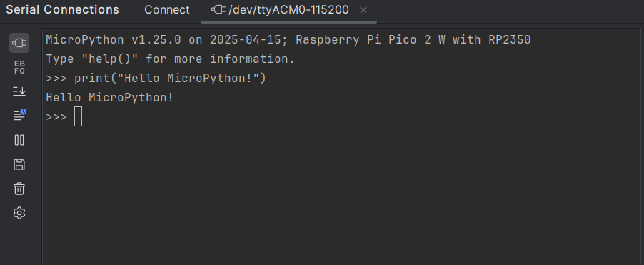This screenshot has width=644, height=265.
Task: Click the plug connect/disconnect icon in sidebar
Action: coord(19,43)
